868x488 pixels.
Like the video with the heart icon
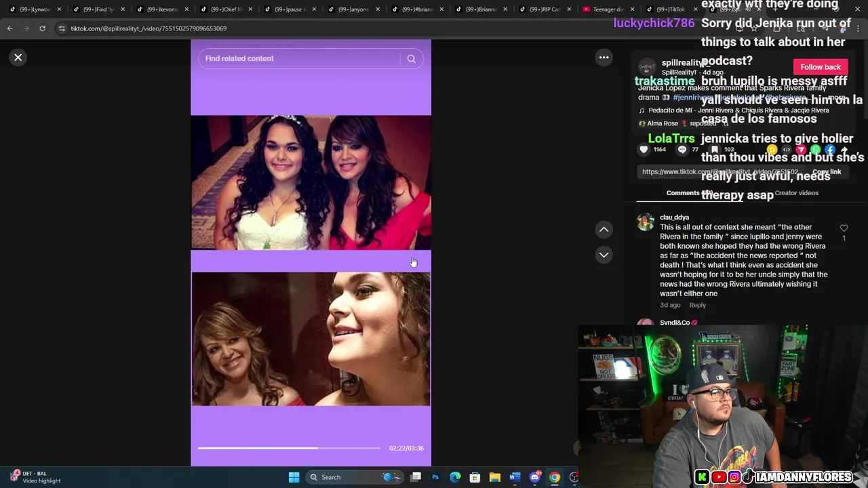[644, 150]
